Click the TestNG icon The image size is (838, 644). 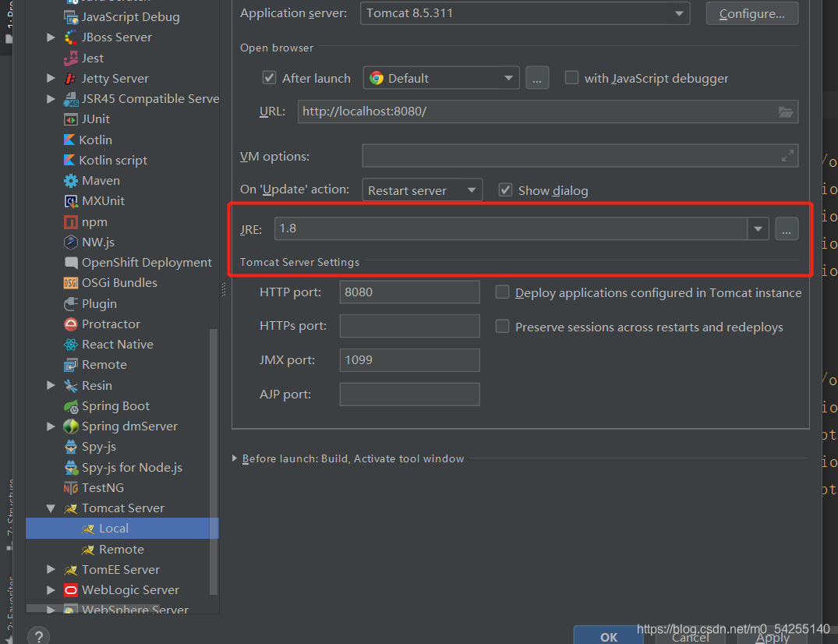[70, 488]
